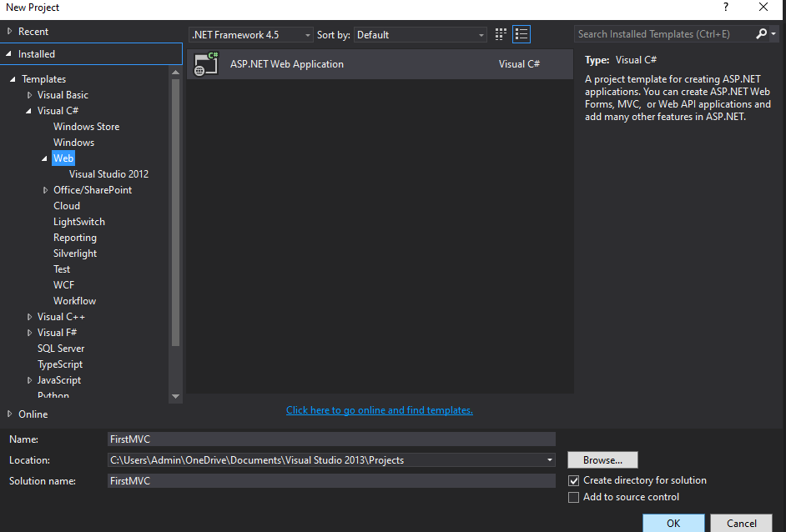Open the .NET Framework 4.5 version dropdown
This screenshot has height=532, width=786.
click(x=251, y=34)
